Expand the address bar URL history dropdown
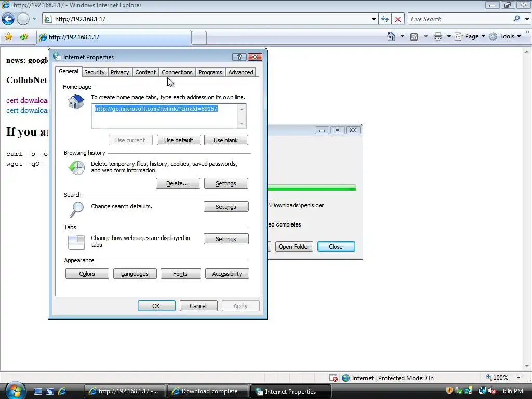532x399 pixels. pyautogui.click(x=373, y=19)
